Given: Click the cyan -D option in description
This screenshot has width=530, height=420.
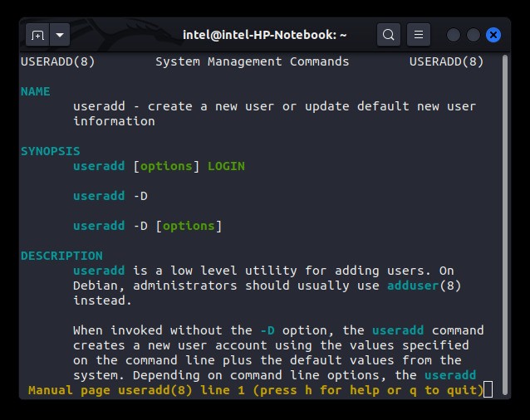Looking at the screenshot, I should click(267, 330).
